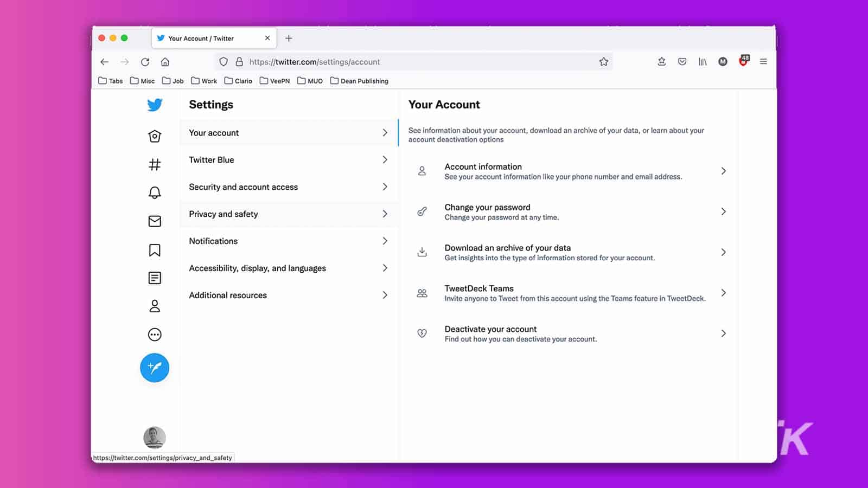Open the Work bookmarks folder
Viewport: 868px width, 488px height.
tap(204, 81)
